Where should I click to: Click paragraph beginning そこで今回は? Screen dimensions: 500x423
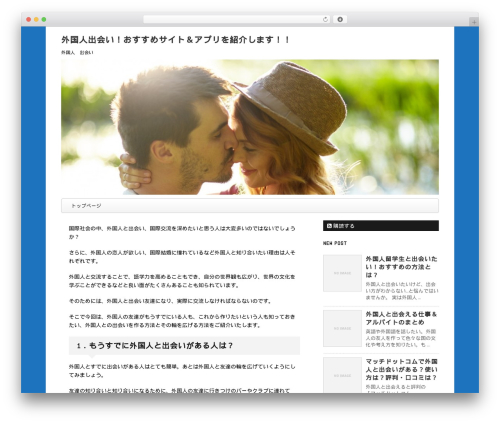(182, 321)
